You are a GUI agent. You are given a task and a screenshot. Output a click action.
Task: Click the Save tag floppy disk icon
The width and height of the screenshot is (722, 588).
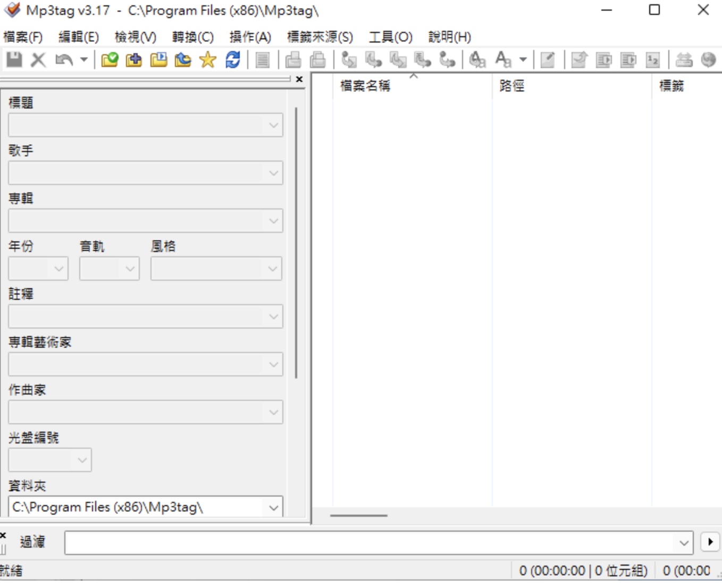point(14,60)
